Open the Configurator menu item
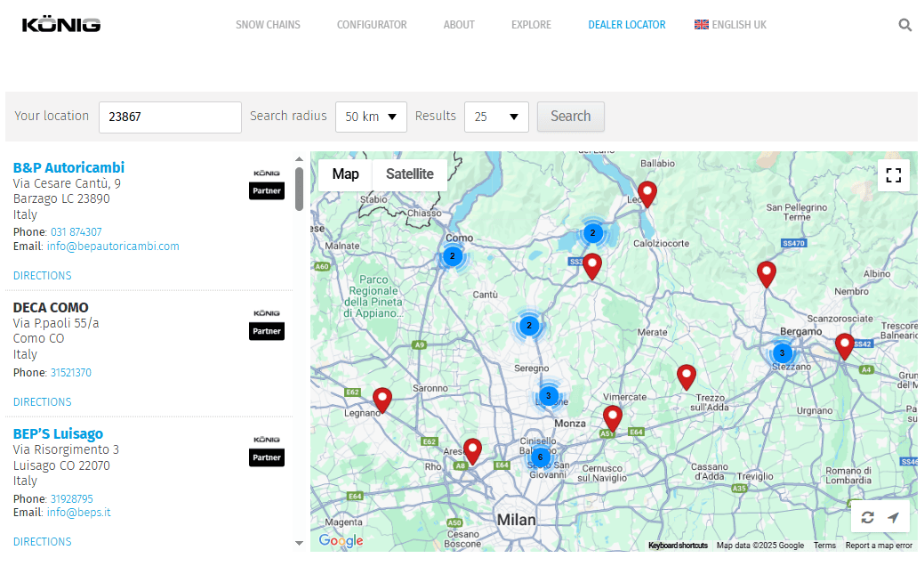Screen dimensions: 924x566 pos(372,25)
